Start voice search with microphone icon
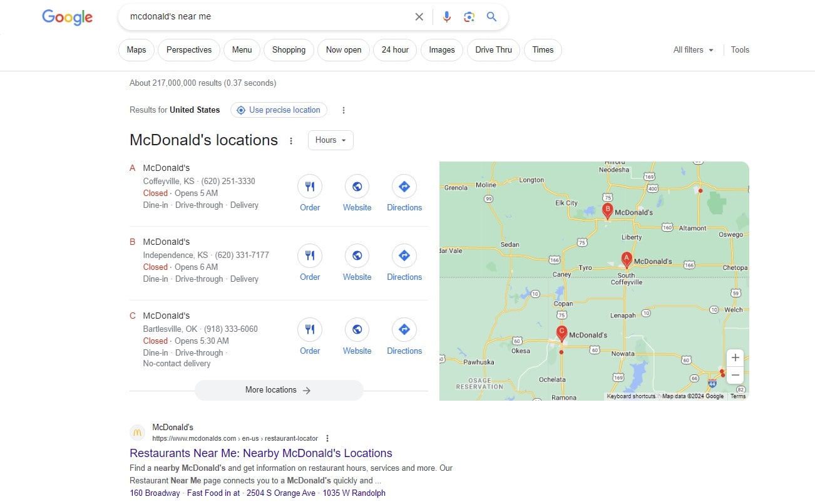815x504 pixels. point(446,17)
